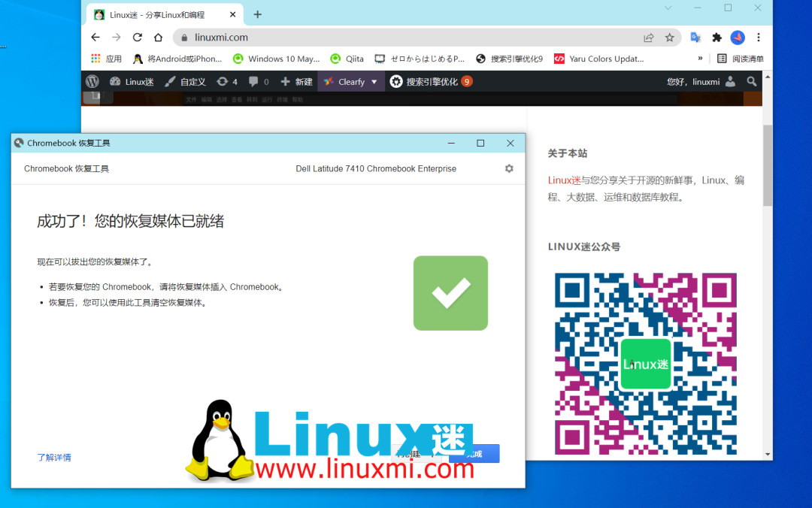This screenshot has height=508, width=812.
Task: Open 自定义 customize in admin bar
Action: (x=186, y=81)
